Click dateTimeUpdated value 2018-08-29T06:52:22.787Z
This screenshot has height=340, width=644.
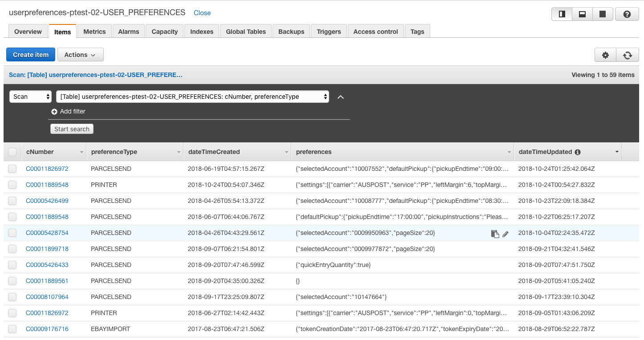(x=557, y=329)
